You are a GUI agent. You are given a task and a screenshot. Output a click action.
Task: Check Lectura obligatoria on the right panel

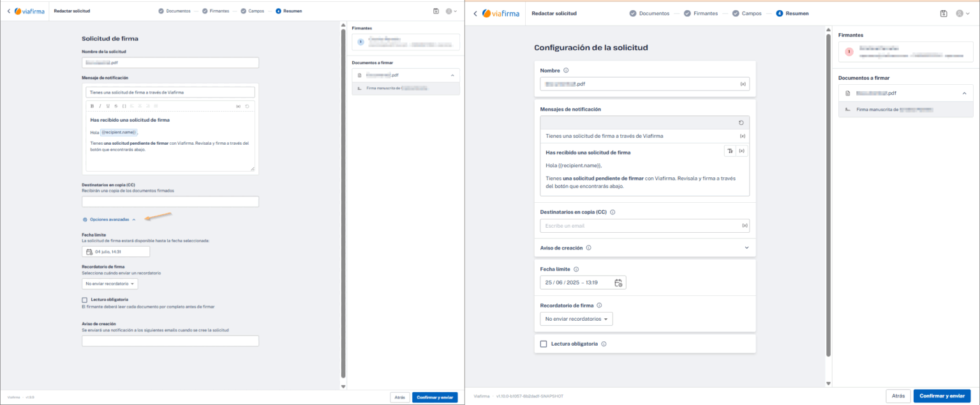pyautogui.click(x=543, y=343)
